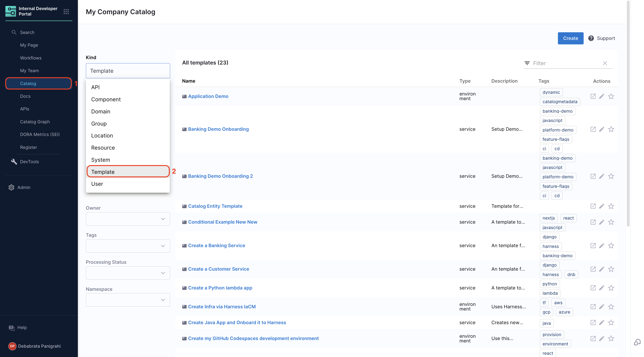Open the chat assistant icon at bottom right
This screenshot has width=644, height=357.
coord(637,342)
